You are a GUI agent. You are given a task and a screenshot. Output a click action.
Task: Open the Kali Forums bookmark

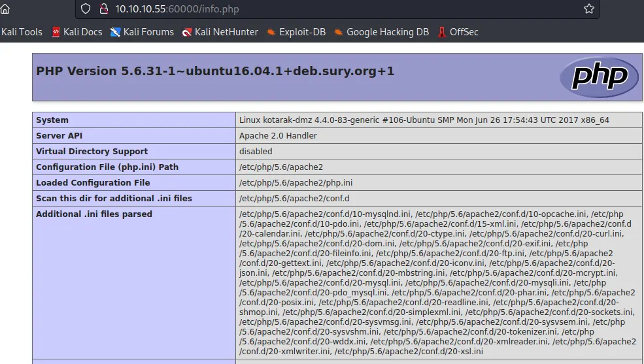pos(142,32)
